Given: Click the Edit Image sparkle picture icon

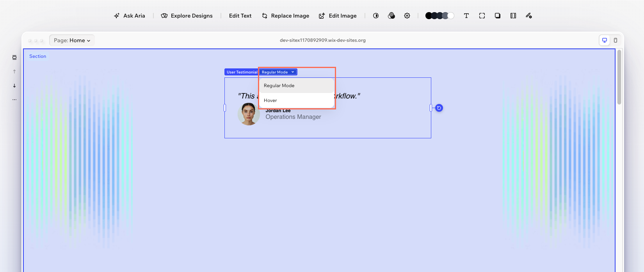Looking at the screenshot, I should click(322, 16).
